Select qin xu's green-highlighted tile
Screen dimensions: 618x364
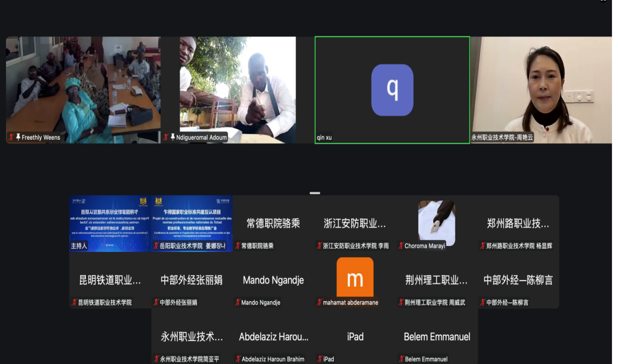click(393, 89)
